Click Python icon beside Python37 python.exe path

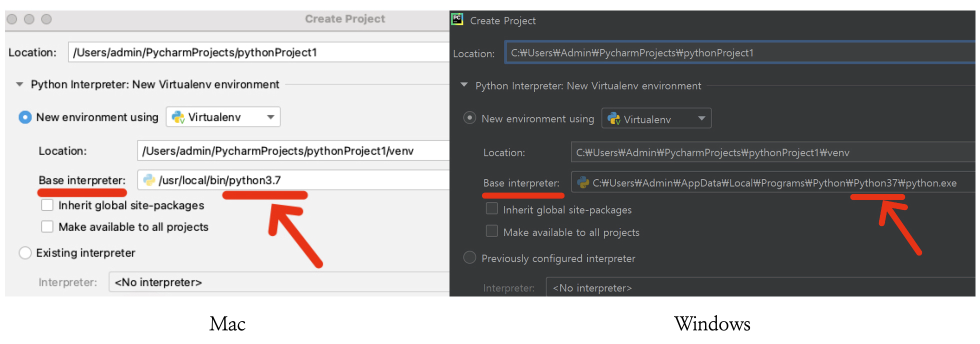[x=583, y=182]
